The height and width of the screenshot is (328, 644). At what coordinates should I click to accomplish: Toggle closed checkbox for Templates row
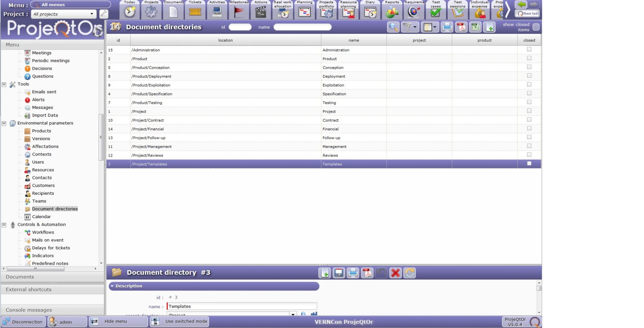pos(529,164)
